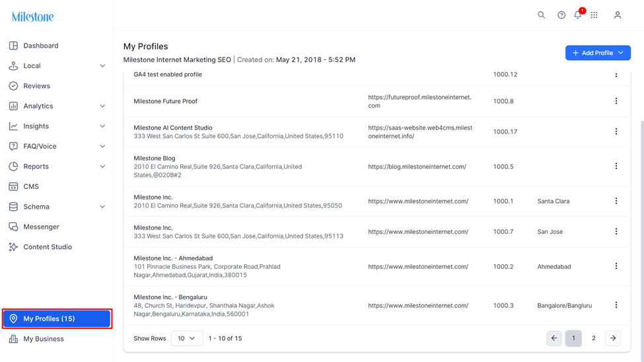
Task: Open futureproof.milestoneinternet.com link
Action: 419,102
